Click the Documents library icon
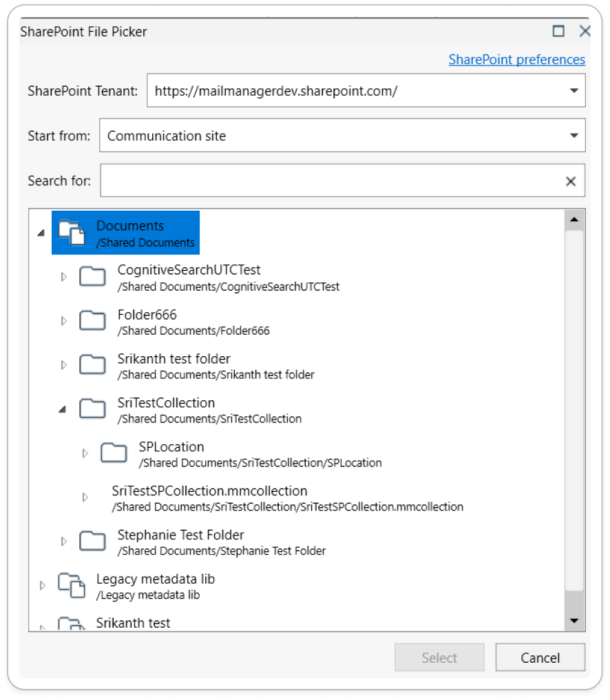 click(x=72, y=233)
